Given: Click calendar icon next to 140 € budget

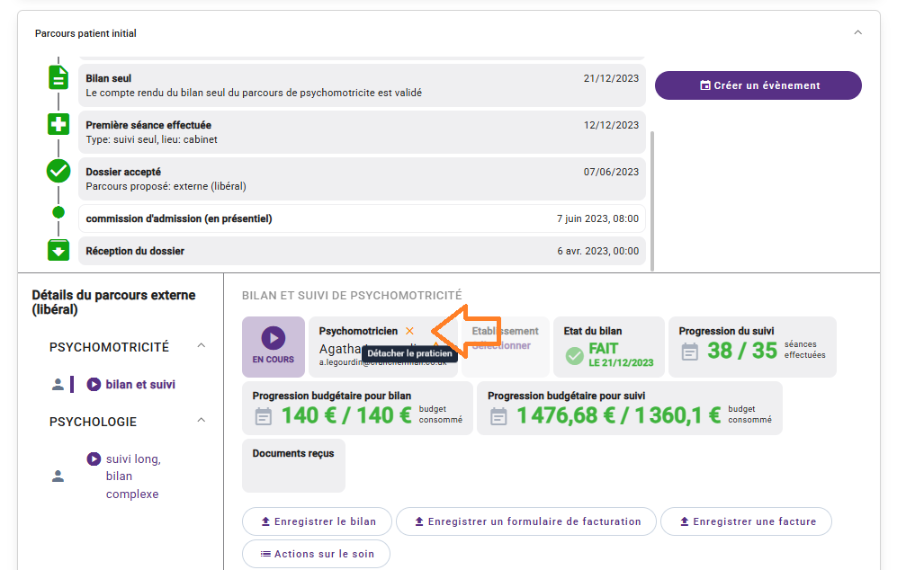Looking at the screenshot, I should click(264, 415).
